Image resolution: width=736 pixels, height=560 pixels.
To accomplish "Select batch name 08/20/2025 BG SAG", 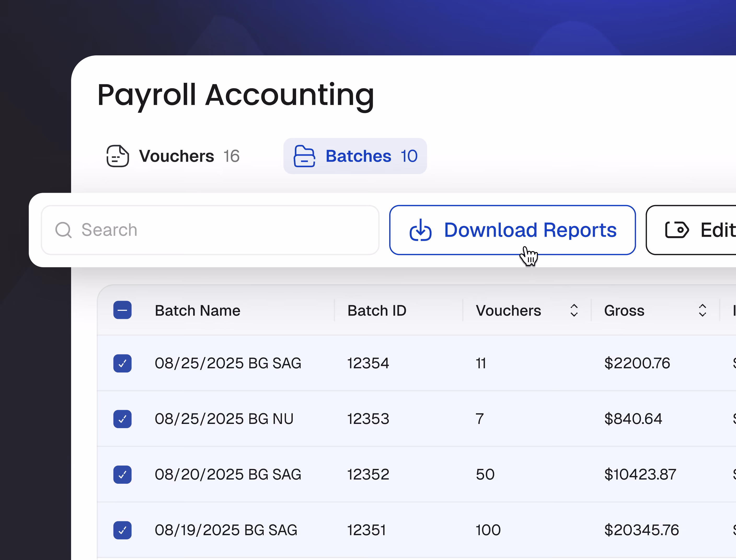I will click(228, 475).
